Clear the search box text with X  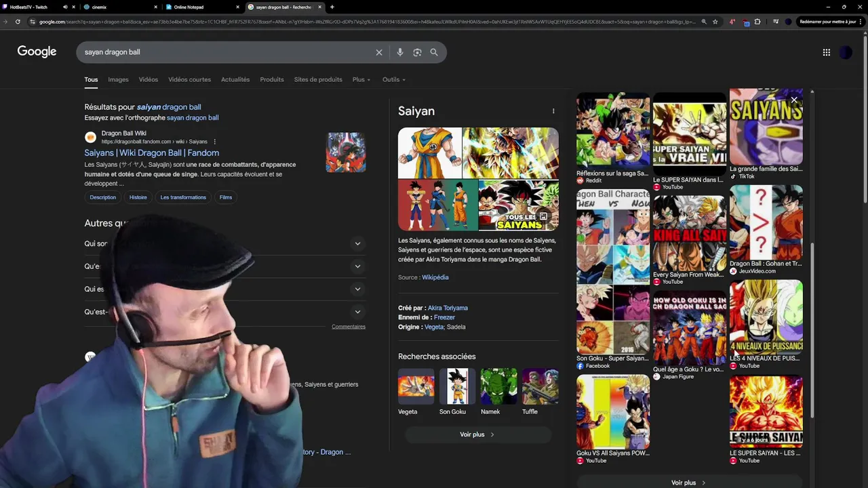tap(379, 52)
